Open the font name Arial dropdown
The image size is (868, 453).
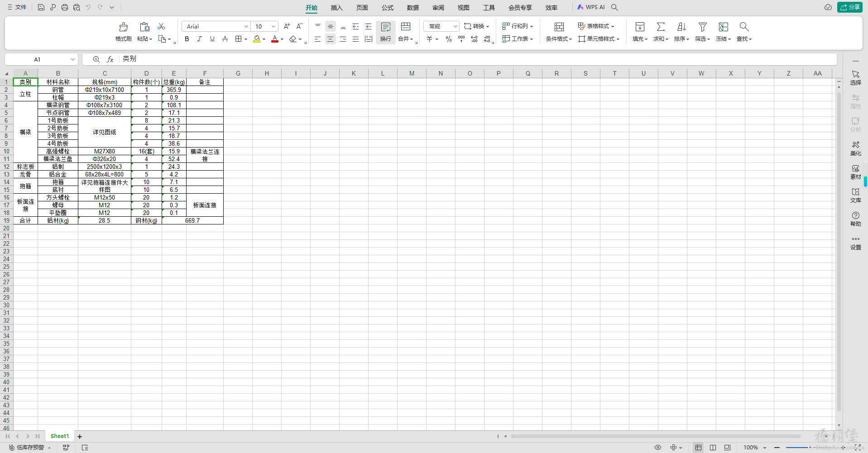coord(246,26)
